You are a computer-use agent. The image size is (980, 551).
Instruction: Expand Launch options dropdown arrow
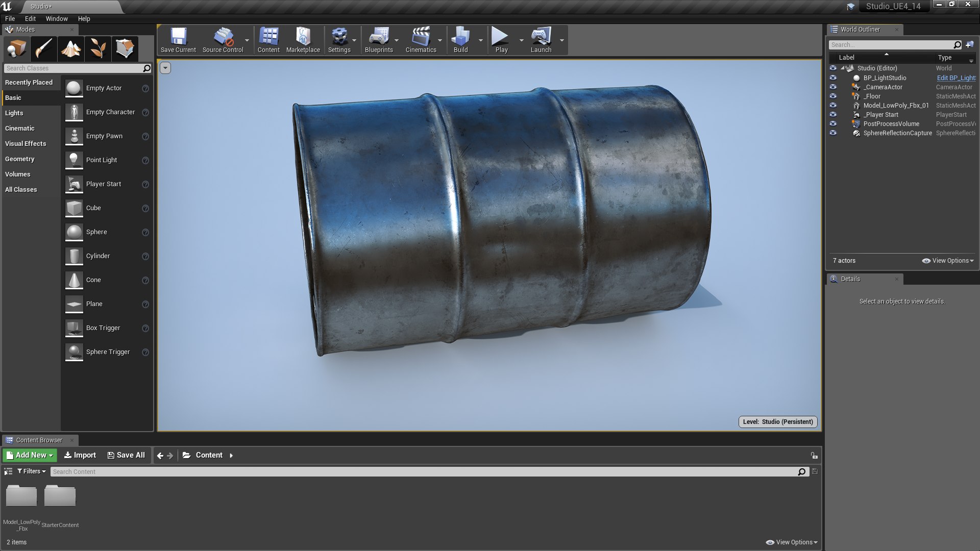(x=561, y=40)
